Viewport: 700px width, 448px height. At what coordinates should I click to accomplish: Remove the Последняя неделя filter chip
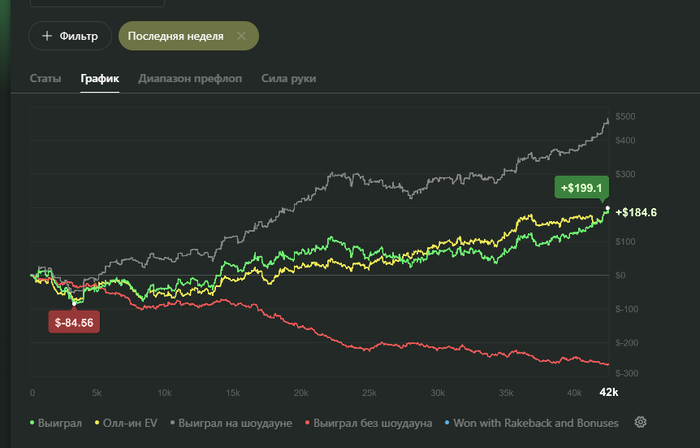[x=241, y=36]
